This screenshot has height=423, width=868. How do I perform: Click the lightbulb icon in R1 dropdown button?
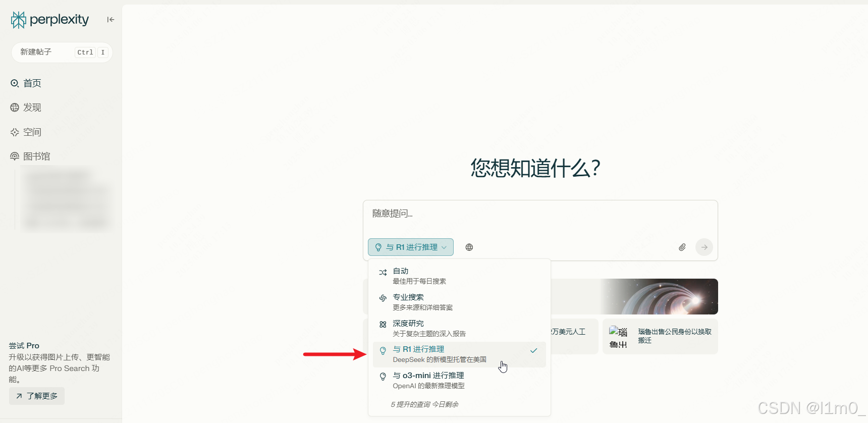tap(378, 247)
